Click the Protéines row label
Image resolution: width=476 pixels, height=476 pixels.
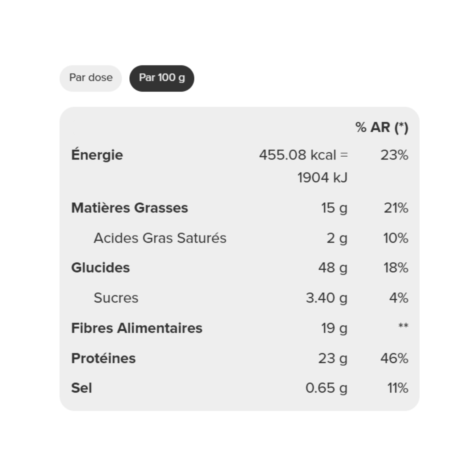[x=103, y=358]
